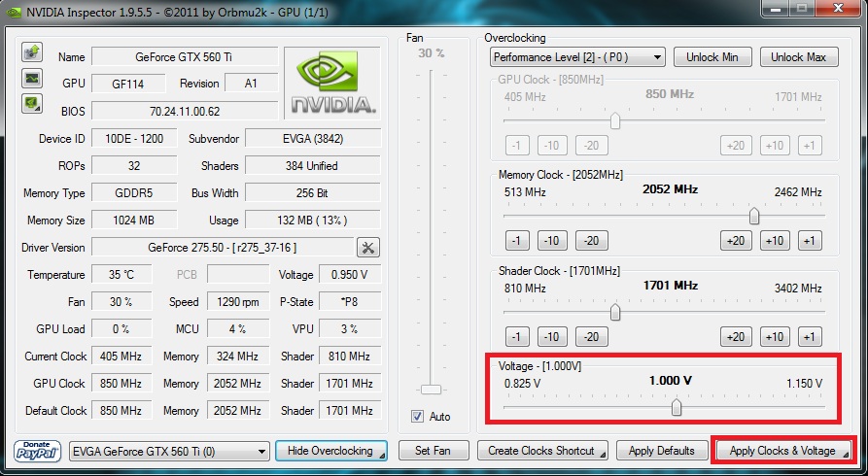The image size is (868, 476).
Task: Click the fan Speed 1290 rpm value
Action: point(238,302)
